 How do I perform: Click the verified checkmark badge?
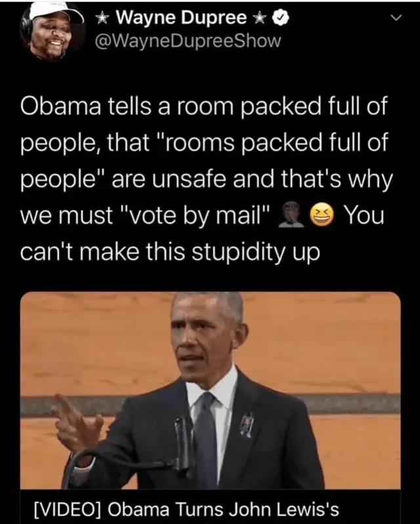(x=280, y=18)
